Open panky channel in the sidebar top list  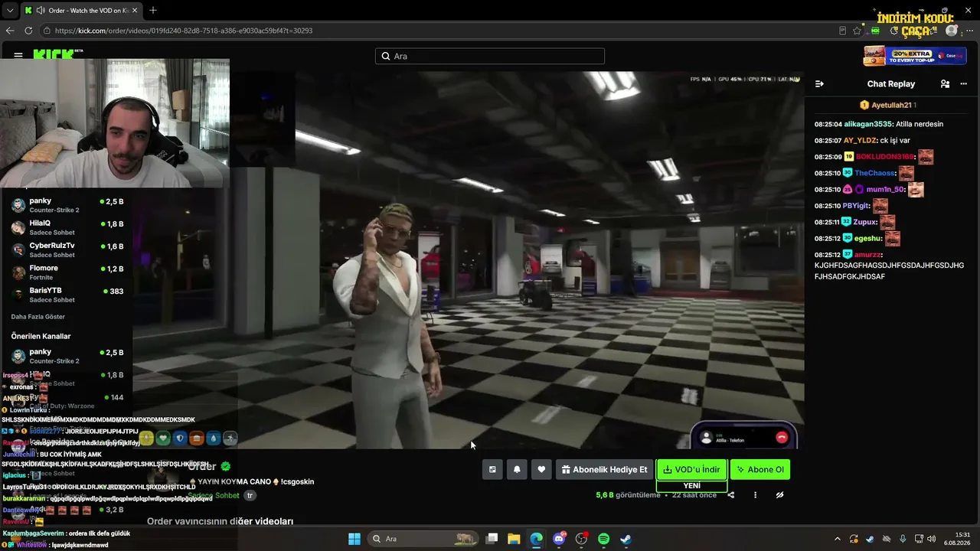click(67, 206)
